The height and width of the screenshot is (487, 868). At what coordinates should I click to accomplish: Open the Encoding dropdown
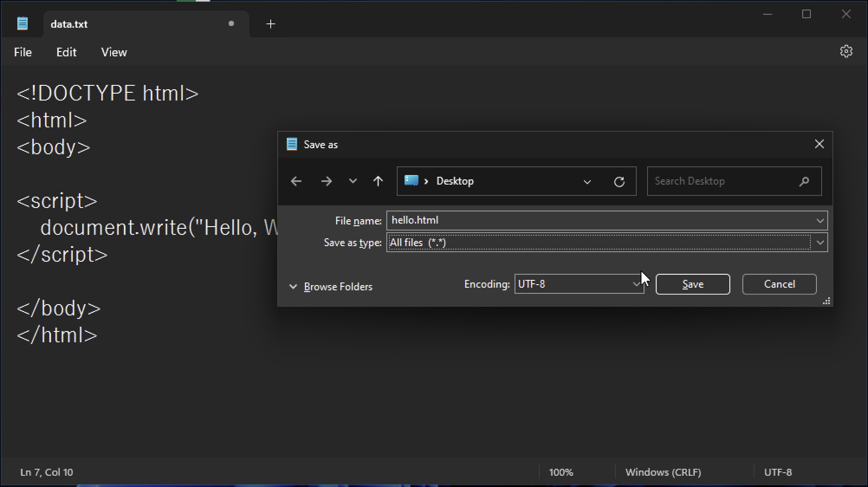point(635,284)
